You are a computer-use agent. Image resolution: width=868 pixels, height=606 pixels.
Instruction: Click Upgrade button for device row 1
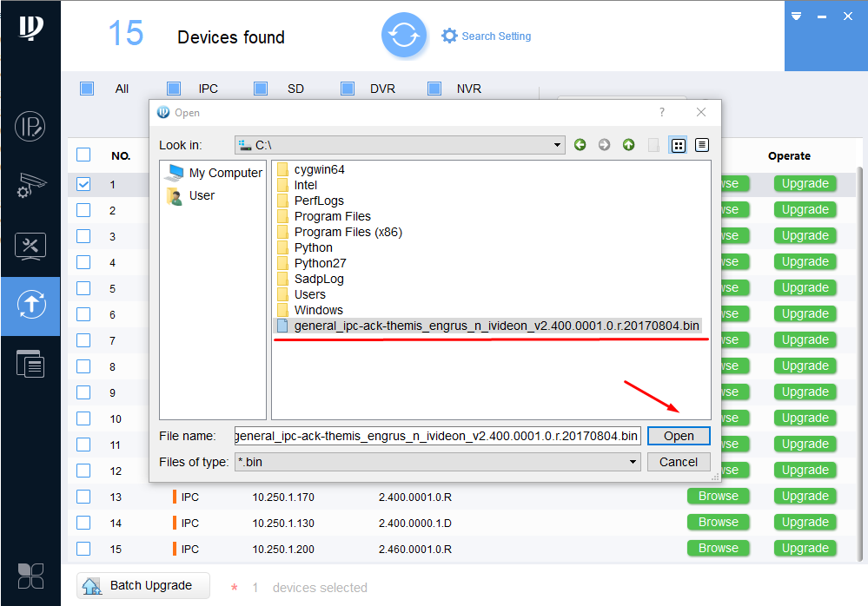(x=805, y=183)
